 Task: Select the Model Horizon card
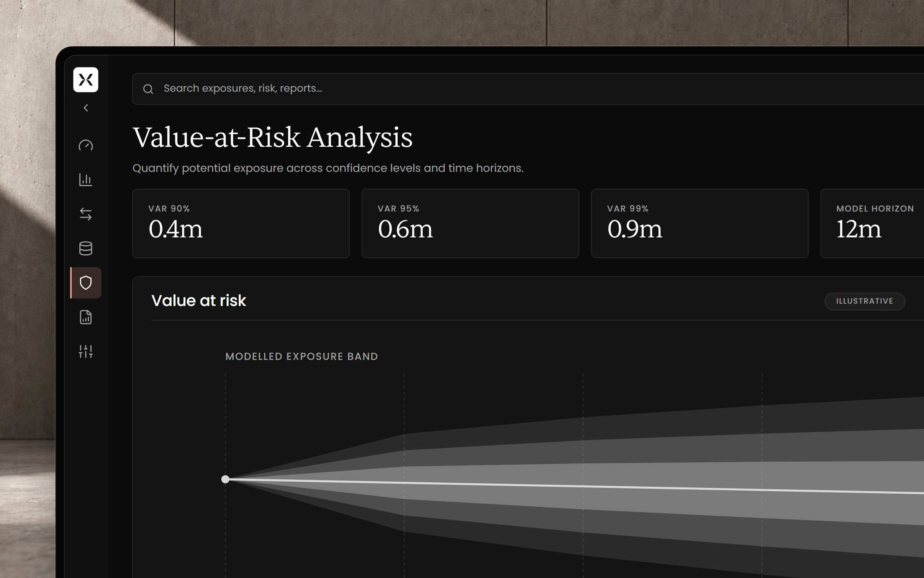point(872,223)
